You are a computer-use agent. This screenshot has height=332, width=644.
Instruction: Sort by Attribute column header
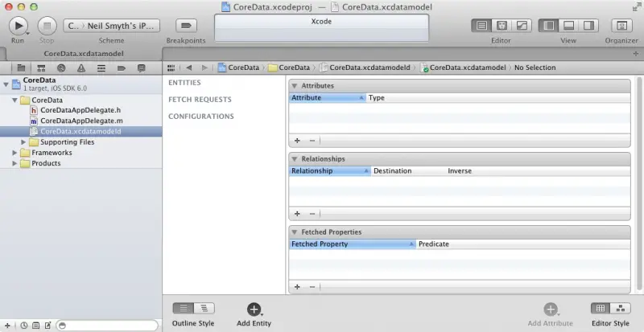click(328, 98)
